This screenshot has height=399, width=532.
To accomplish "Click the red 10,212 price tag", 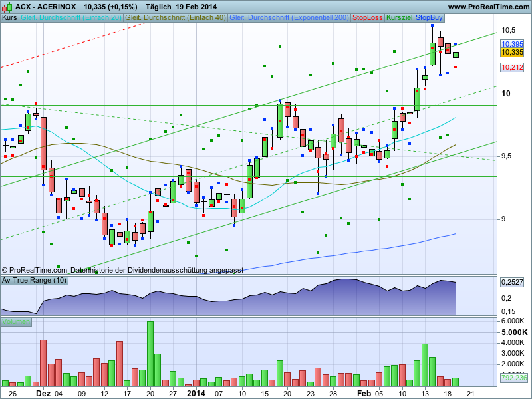I will click(512, 67).
